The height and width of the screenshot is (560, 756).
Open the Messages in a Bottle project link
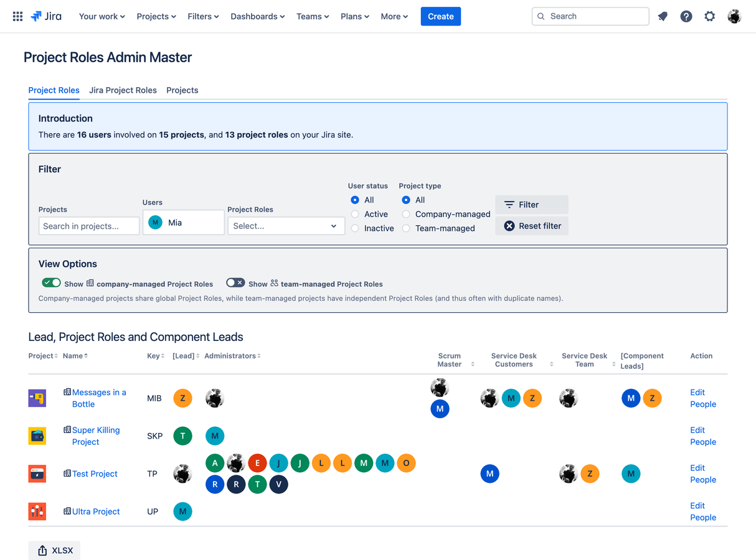(x=99, y=398)
